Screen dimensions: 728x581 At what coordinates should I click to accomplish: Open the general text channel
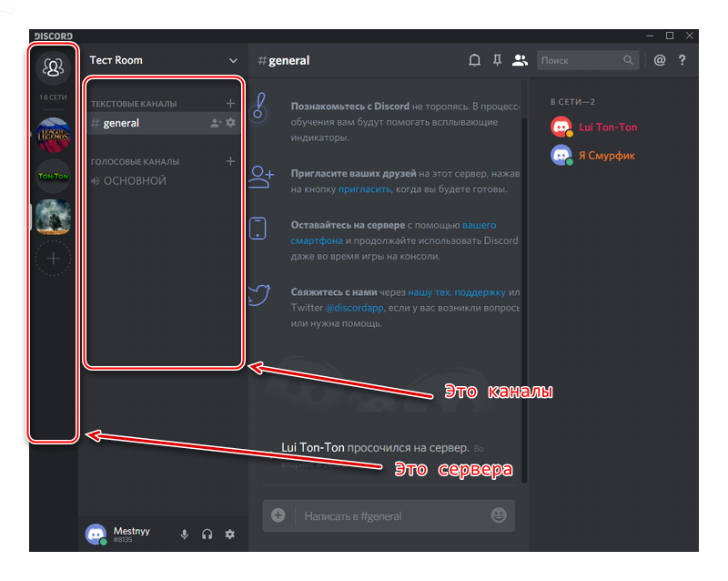coord(164,123)
